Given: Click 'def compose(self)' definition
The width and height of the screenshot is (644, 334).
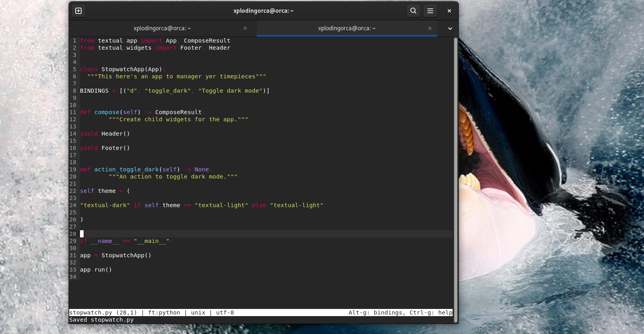Looking at the screenshot, I should coord(142,112).
